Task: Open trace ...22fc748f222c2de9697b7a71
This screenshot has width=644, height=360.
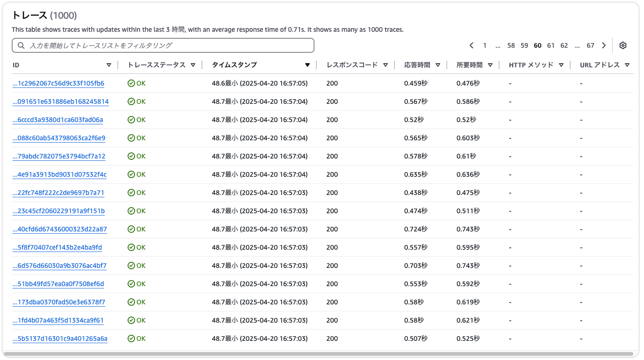Action: pos(58,193)
